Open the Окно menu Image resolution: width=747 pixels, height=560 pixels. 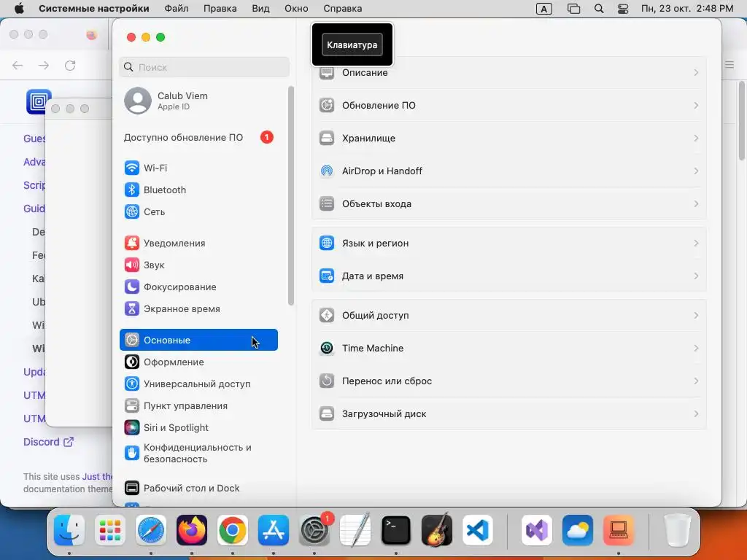point(296,9)
